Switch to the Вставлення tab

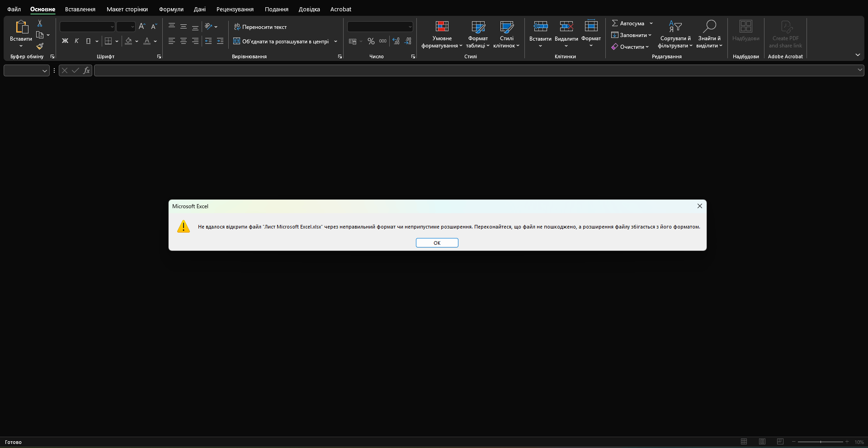(x=80, y=9)
